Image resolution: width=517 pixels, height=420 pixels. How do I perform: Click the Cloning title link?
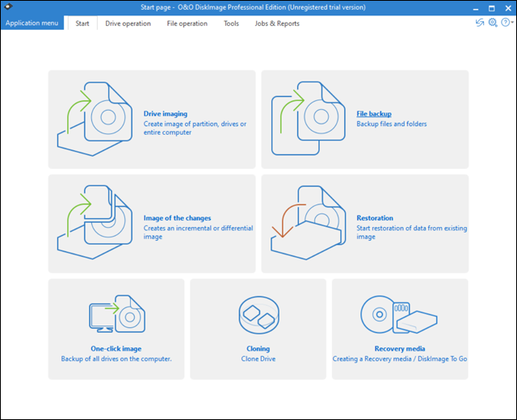258,348
